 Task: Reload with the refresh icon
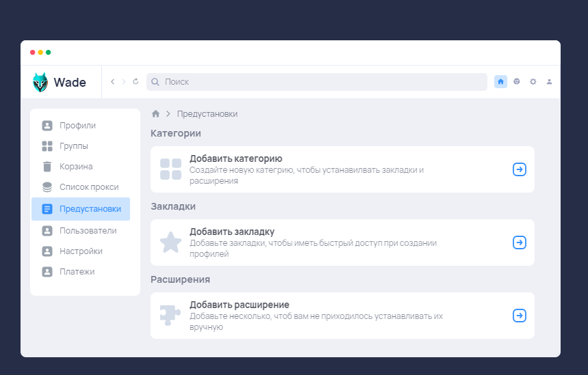pyautogui.click(x=136, y=81)
